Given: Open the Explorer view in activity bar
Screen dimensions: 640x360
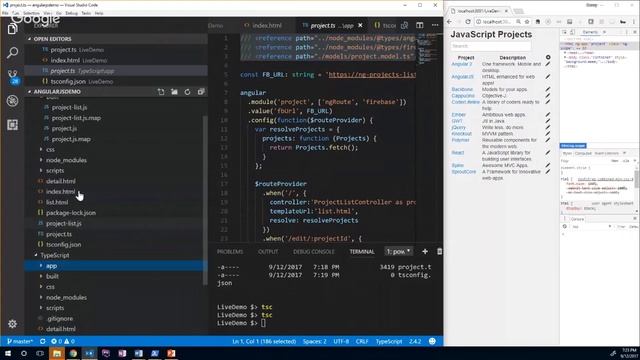Looking at the screenshot, I should pyautogui.click(x=12, y=29).
